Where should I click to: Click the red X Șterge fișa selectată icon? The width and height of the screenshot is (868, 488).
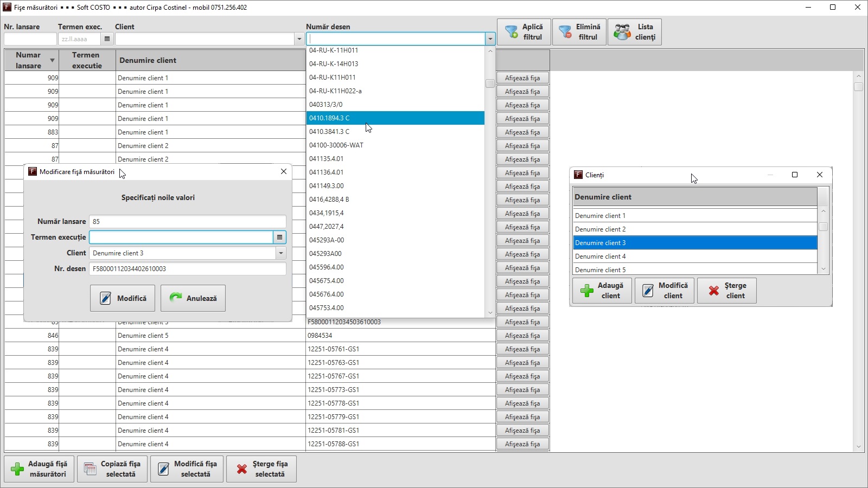pyautogui.click(x=242, y=469)
